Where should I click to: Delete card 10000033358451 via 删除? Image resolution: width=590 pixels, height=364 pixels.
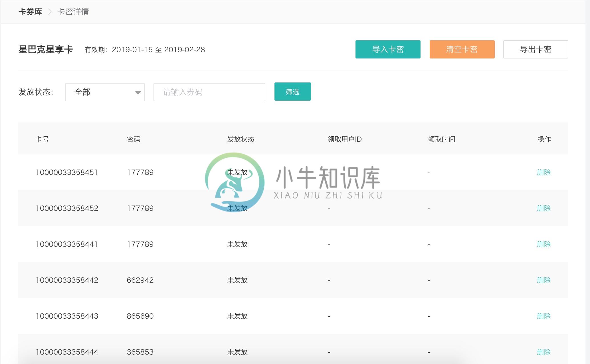tap(544, 172)
